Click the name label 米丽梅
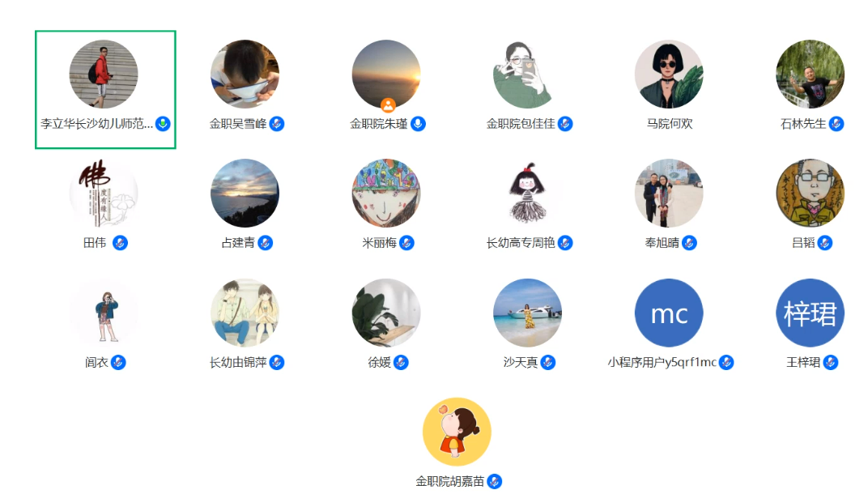Image resolution: width=868 pixels, height=494 pixels. tap(379, 243)
